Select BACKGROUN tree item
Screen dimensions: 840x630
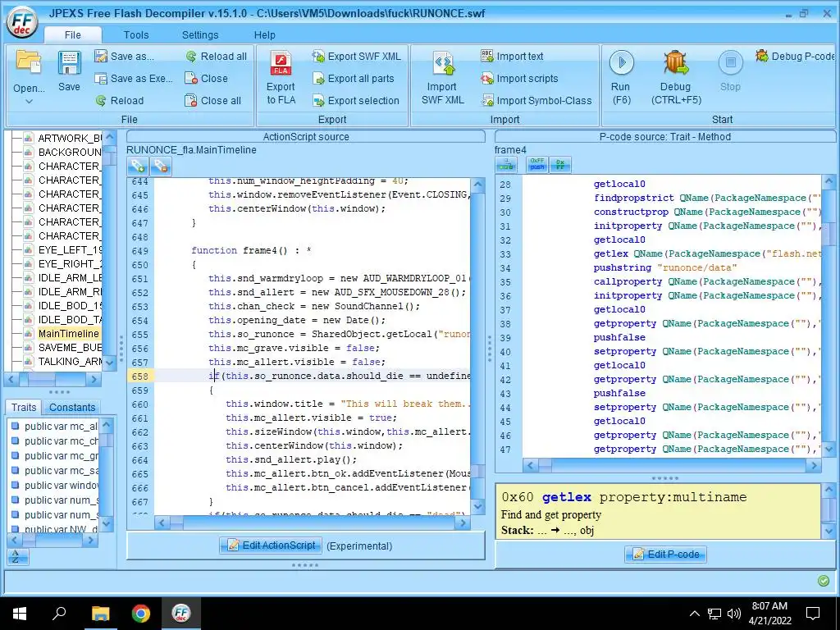click(x=70, y=152)
